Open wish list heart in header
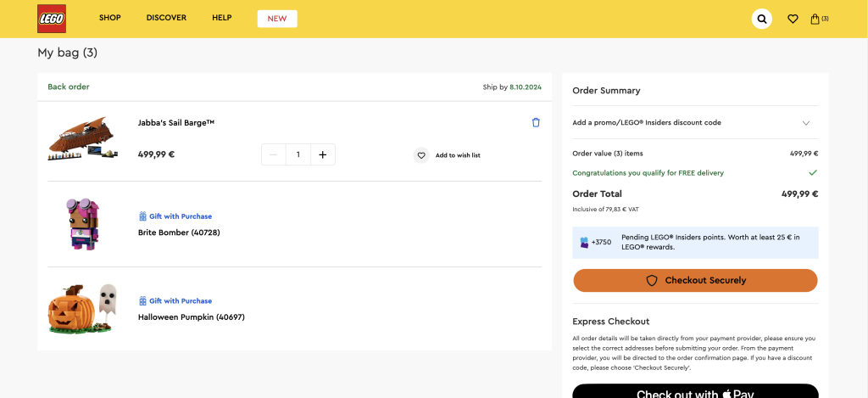Viewport: 868px width, 398px height. (x=793, y=19)
